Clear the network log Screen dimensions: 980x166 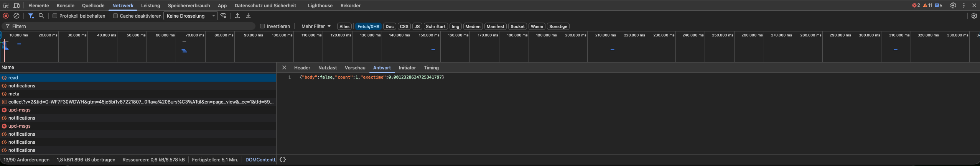tap(16, 16)
